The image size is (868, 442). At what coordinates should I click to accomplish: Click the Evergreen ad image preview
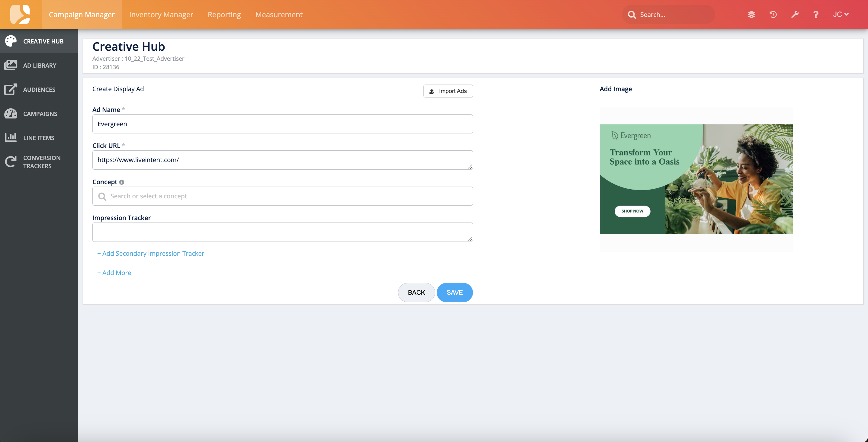coord(696,179)
